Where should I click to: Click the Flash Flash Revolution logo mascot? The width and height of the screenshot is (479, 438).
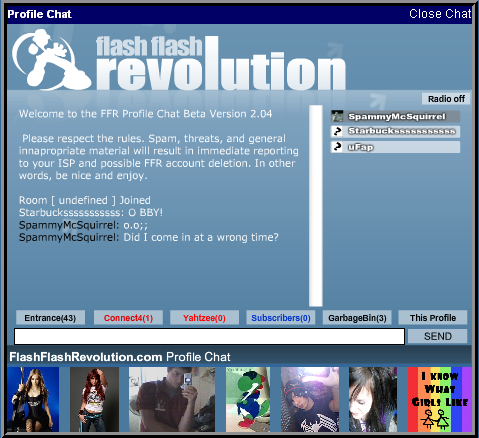pos(51,59)
